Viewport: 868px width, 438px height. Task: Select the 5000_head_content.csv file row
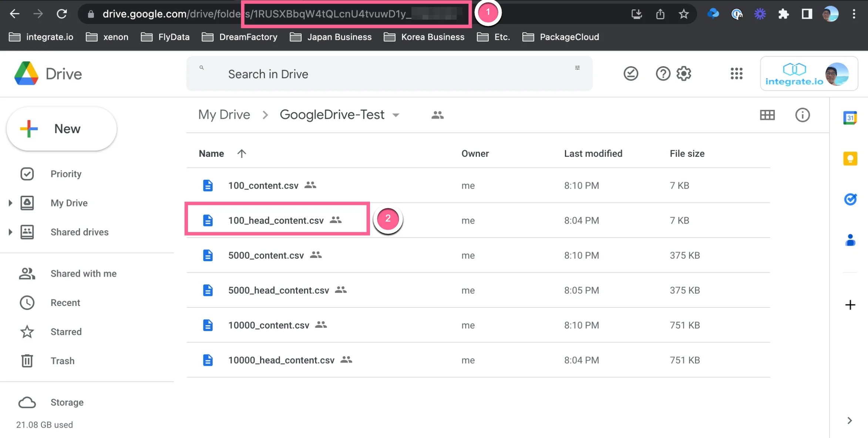click(x=478, y=290)
